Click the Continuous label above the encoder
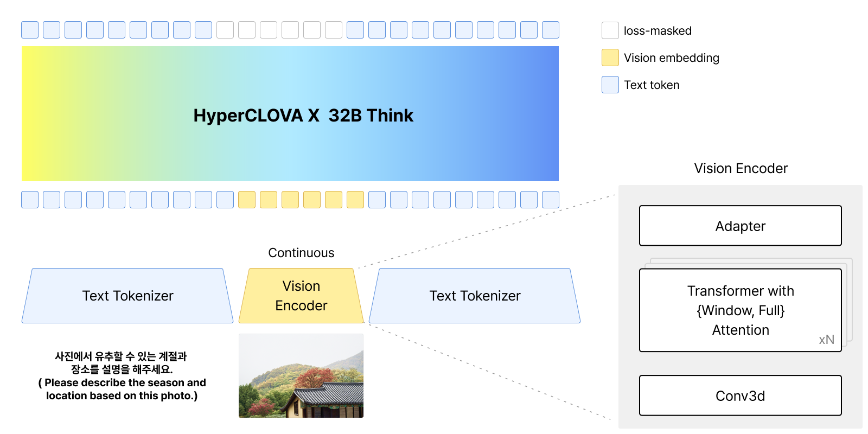Image resolution: width=868 pixels, height=434 pixels. [301, 253]
